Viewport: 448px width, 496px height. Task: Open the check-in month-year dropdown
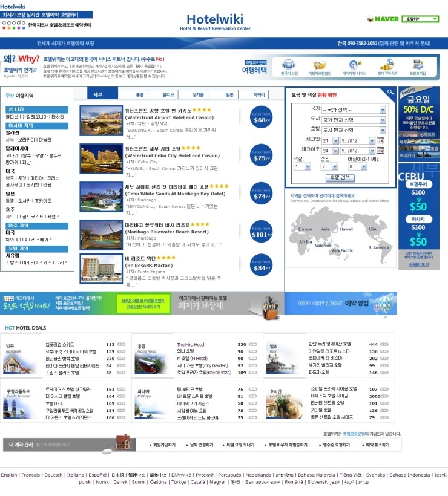358,140
